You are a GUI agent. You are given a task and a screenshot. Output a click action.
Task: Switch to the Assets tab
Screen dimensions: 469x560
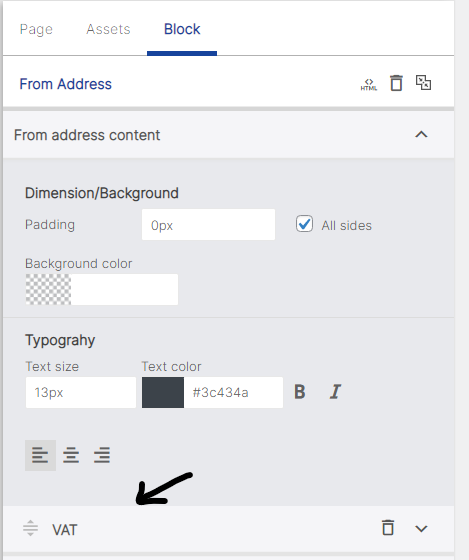(108, 29)
